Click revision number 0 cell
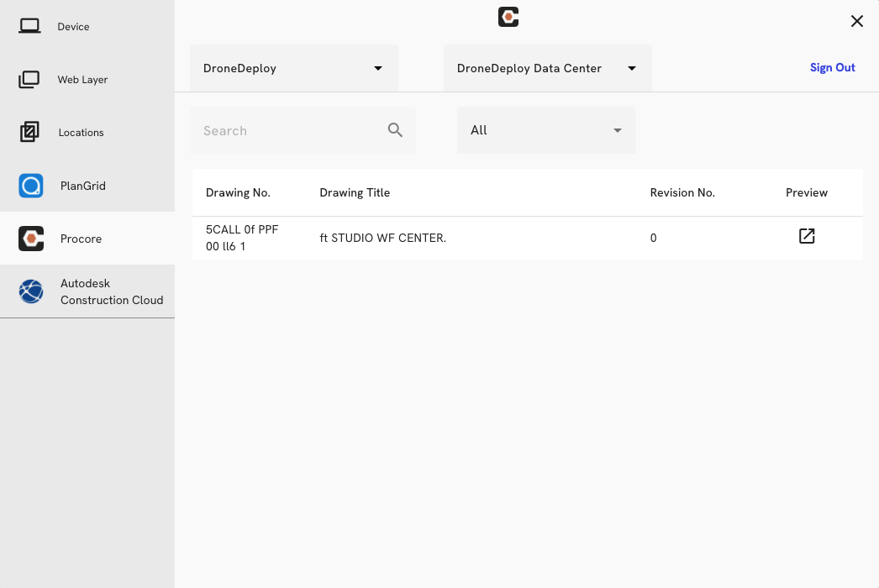879x588 pixels. point(653,239)
